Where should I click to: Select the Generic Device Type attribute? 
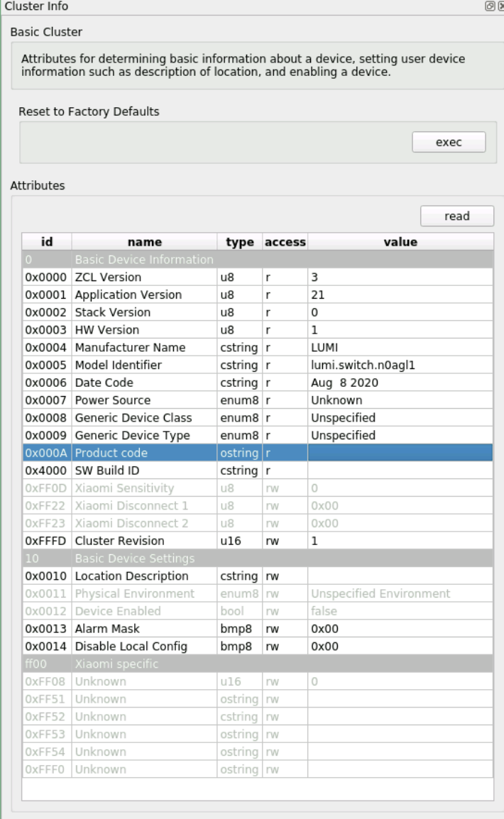[258, 436]
